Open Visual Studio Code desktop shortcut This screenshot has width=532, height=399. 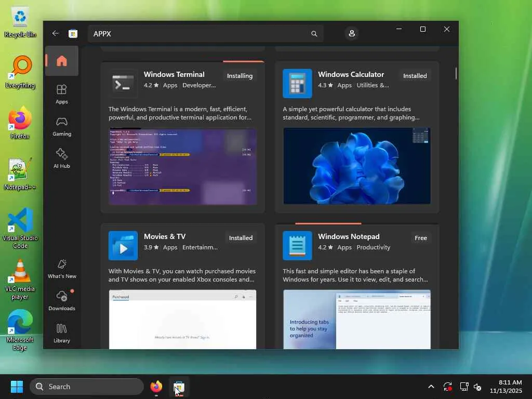click(20, 229)
